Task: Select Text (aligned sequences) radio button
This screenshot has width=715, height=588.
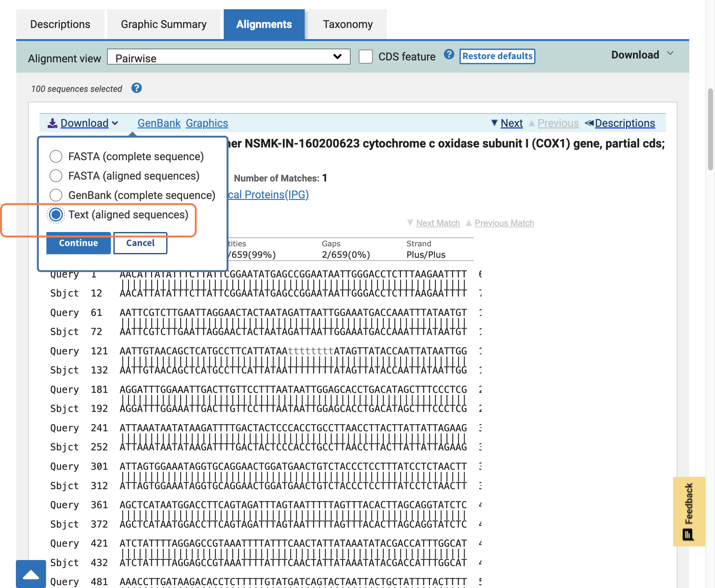Action: click(56, 215)
